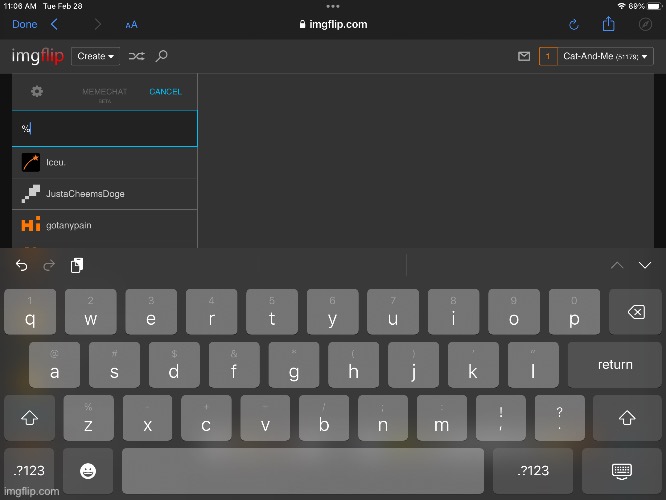666x500 pixels.
Task: Tap the q key
Action: click(30, 312)
